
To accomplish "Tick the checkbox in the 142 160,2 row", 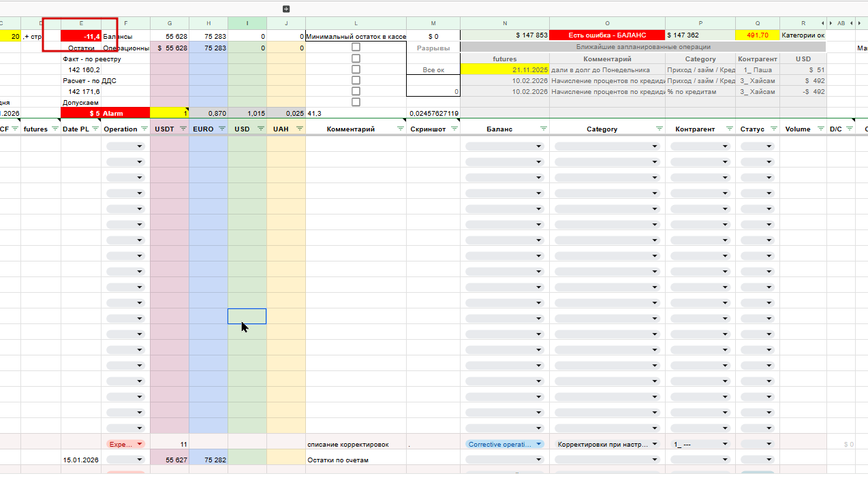I will (356, 69).
